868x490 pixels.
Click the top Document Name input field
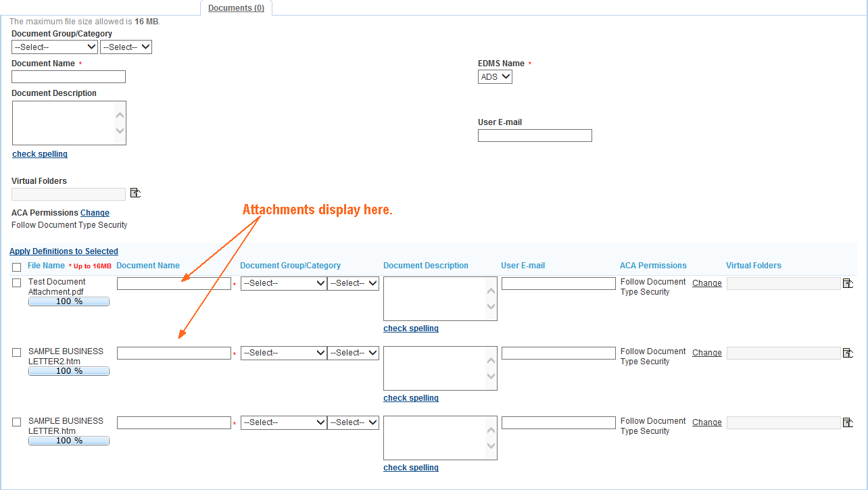[68, 77]
